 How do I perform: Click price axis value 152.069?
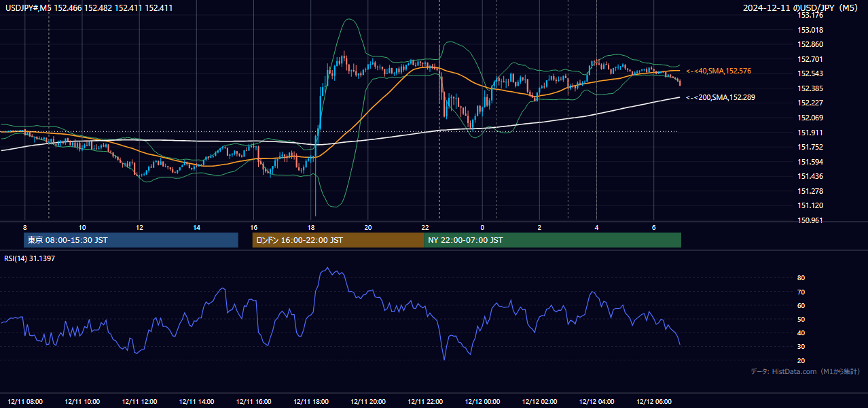click(810, 118)
